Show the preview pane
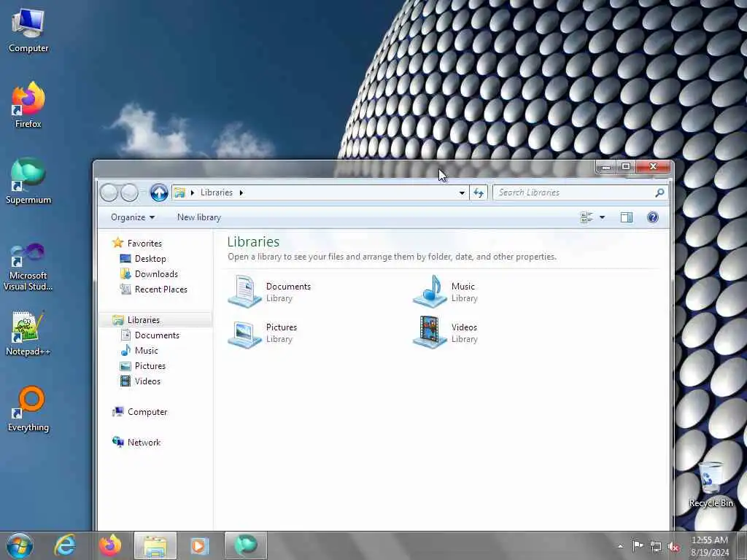This screenshot has height=560, width=747. click(x=627, y=217)
